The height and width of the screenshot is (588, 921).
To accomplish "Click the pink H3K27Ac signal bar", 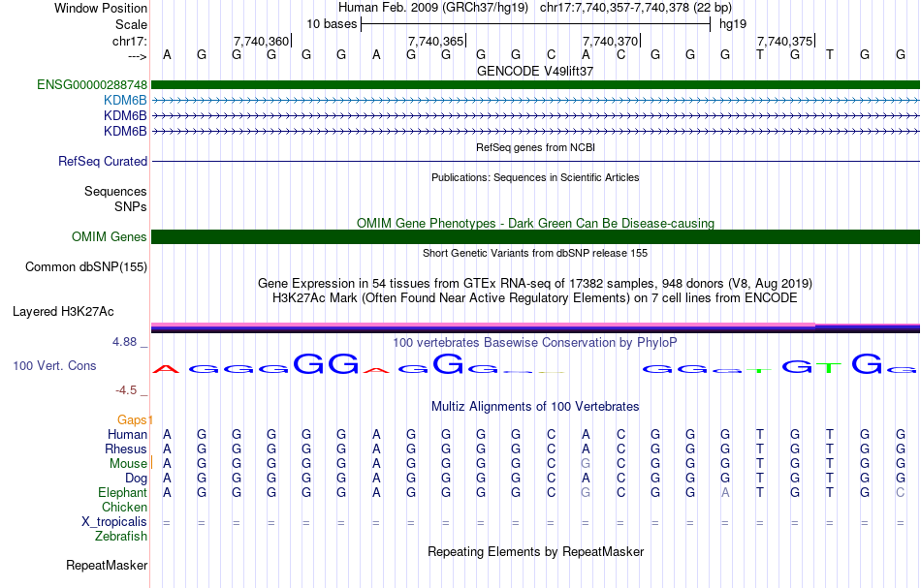I will point(483,324).
